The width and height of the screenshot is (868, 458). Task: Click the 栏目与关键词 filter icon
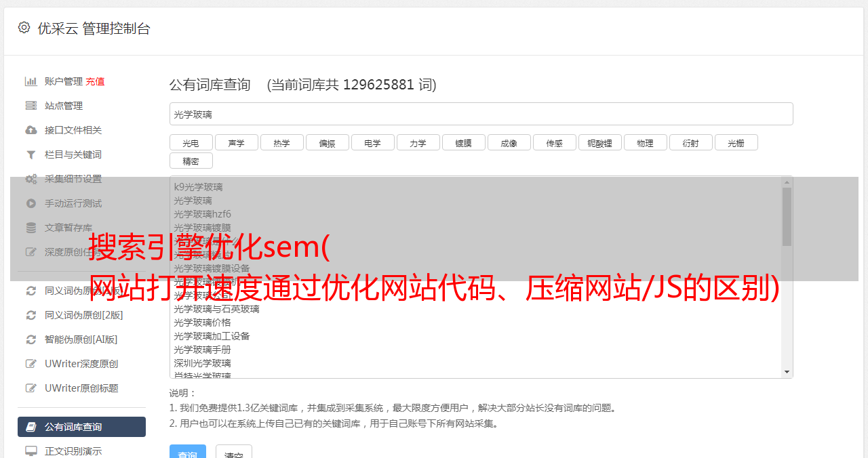pos(31,154)
